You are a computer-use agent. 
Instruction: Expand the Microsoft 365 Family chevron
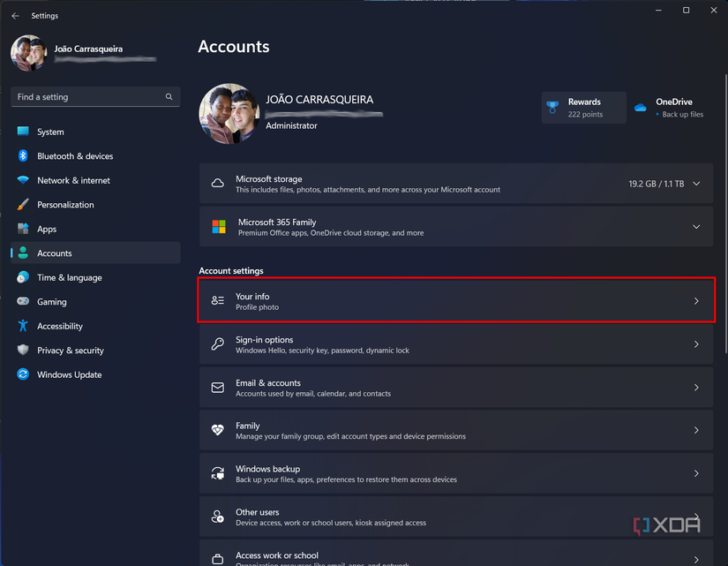696,227
